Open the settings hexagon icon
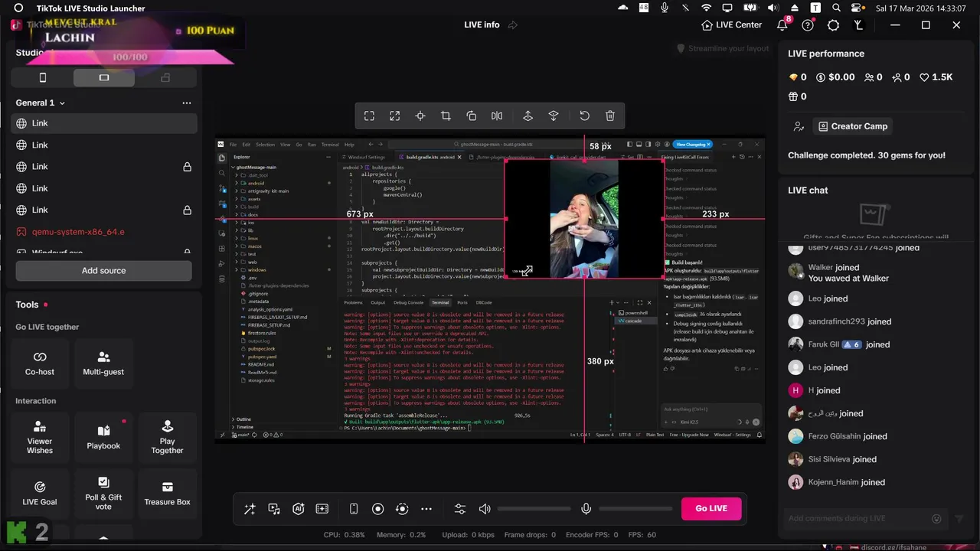Viewport: 980px width, 551px height. click(x=833, y=25)
